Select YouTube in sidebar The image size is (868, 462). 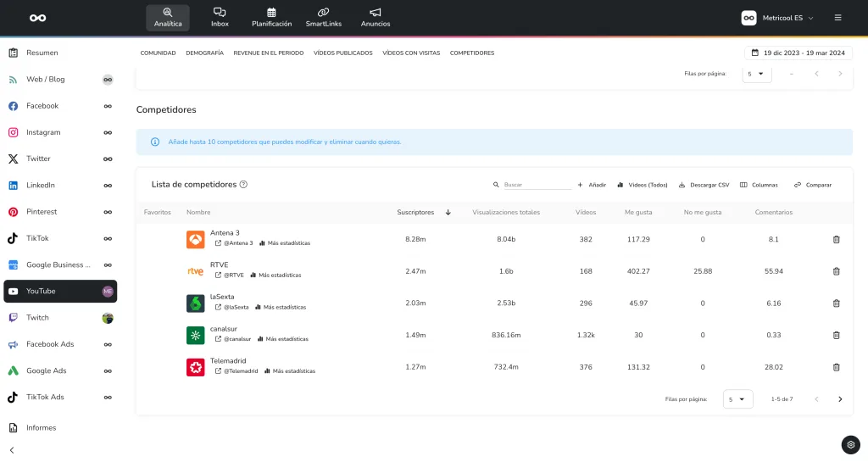click(x=60, y=291)
